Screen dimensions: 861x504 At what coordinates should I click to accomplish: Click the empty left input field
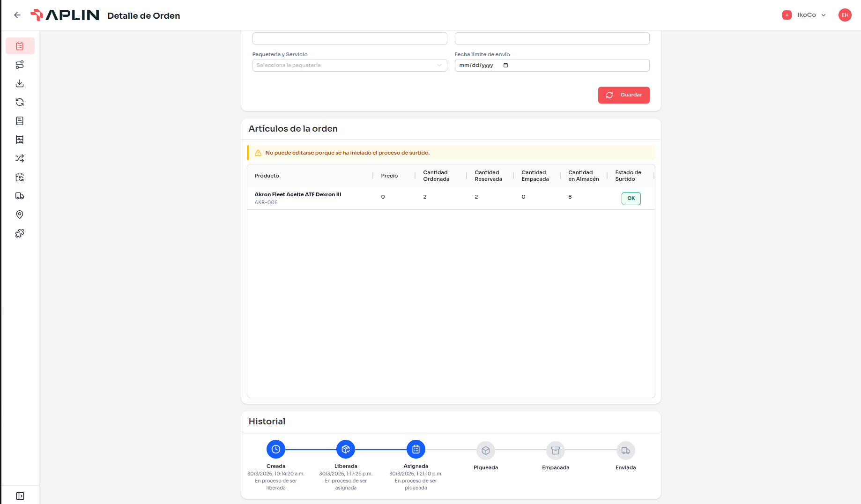point(349,38)
